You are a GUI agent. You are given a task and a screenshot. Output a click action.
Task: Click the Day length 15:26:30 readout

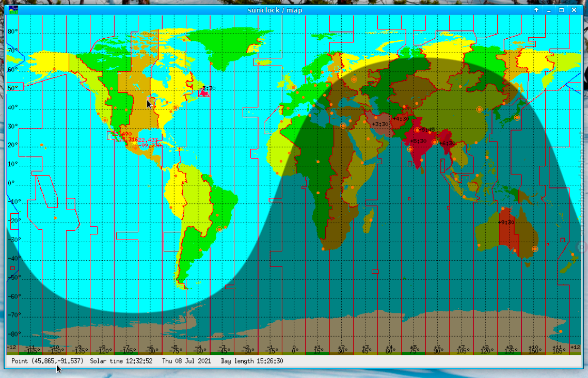251,361
